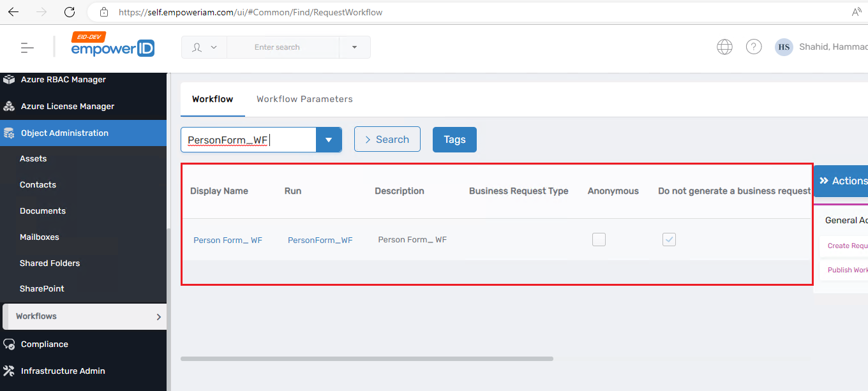Click the Azure RBAC Manager cube icon
Screen dimensions: 868x391
[9, 80]
